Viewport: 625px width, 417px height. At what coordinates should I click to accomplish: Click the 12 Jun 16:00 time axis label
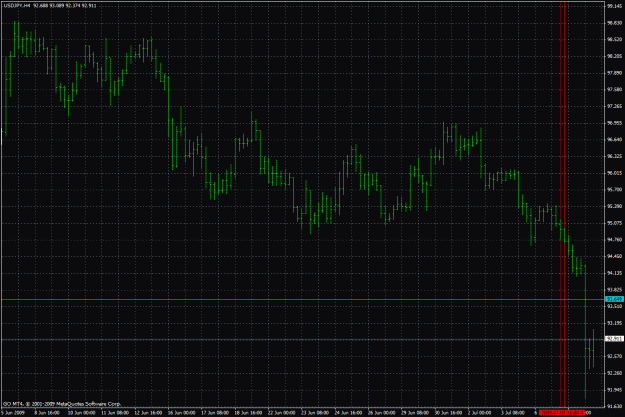click(148, 413)
